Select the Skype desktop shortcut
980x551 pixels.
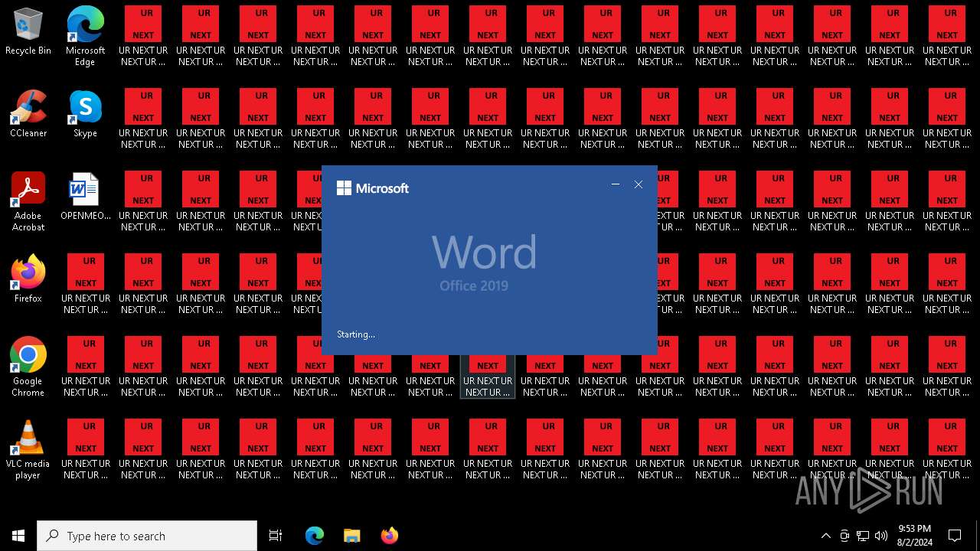pos(85,114)
